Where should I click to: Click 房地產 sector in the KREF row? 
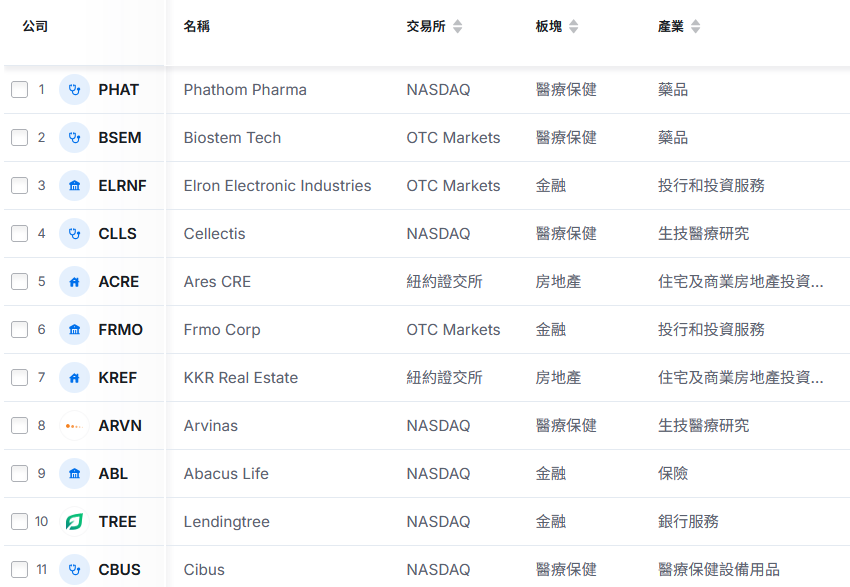point(558,378)
